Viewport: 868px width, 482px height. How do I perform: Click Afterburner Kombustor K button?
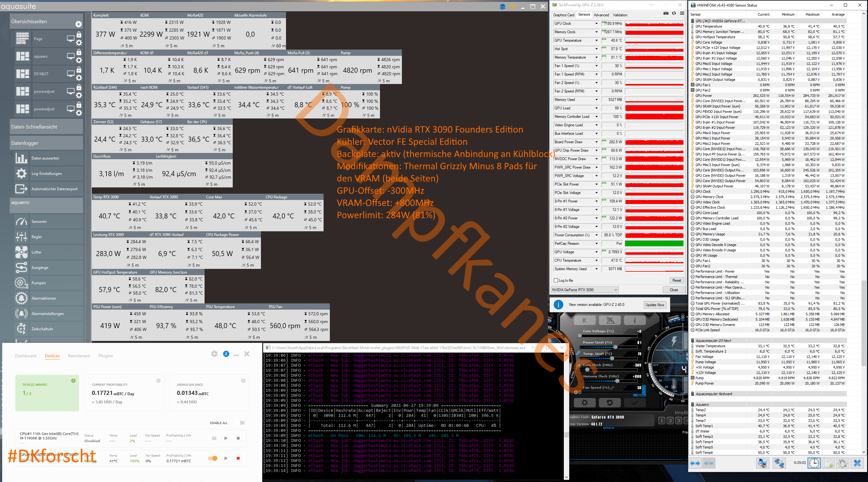584,320
